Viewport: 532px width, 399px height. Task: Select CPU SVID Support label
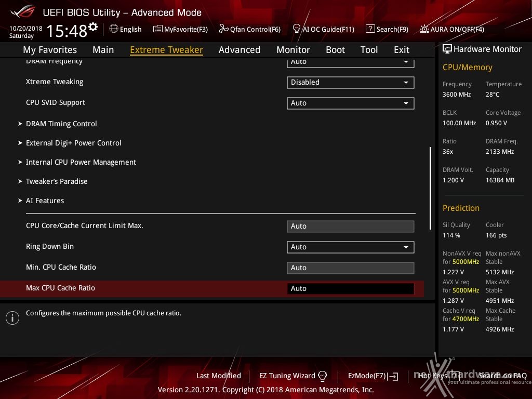[56, 102]
